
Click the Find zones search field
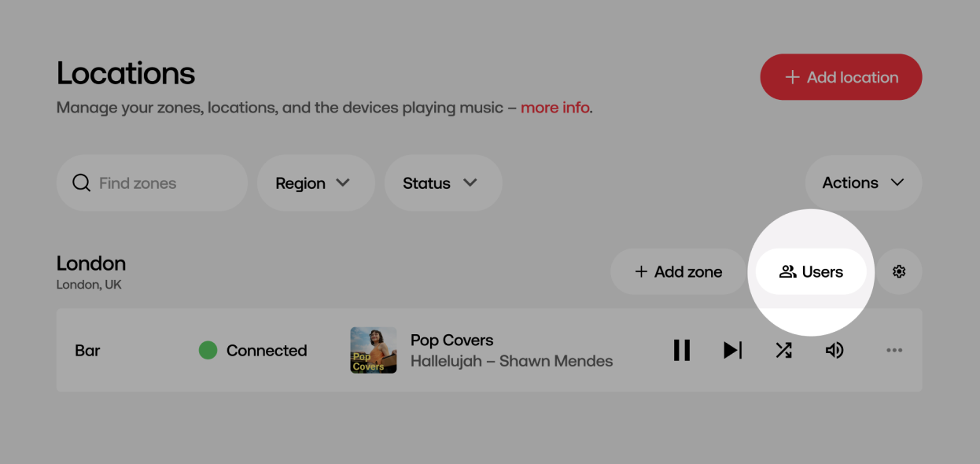(x=152, y=182)
